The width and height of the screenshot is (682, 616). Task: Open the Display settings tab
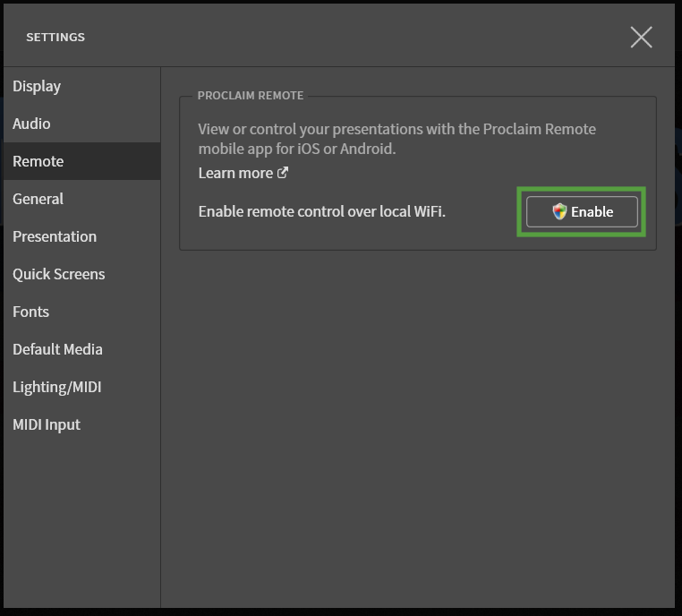37,86
